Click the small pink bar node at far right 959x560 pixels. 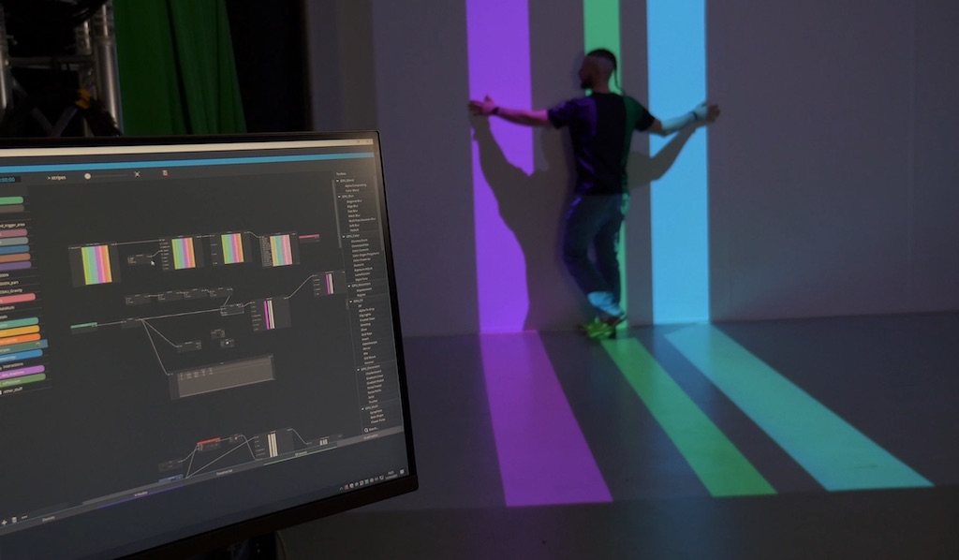[x=308, y=237]
